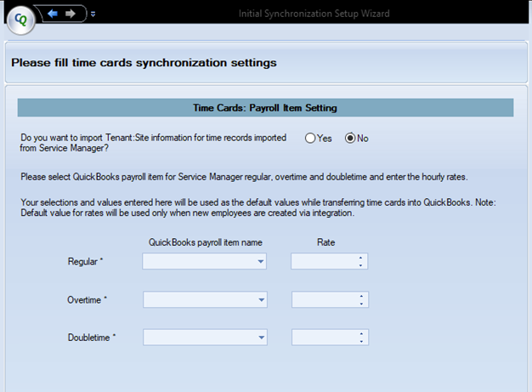Image resolution: width=532 pixels, height=392 pixels.
Task: Decrease Overtime rate with down spinner
Action: (x=361, y=304)
